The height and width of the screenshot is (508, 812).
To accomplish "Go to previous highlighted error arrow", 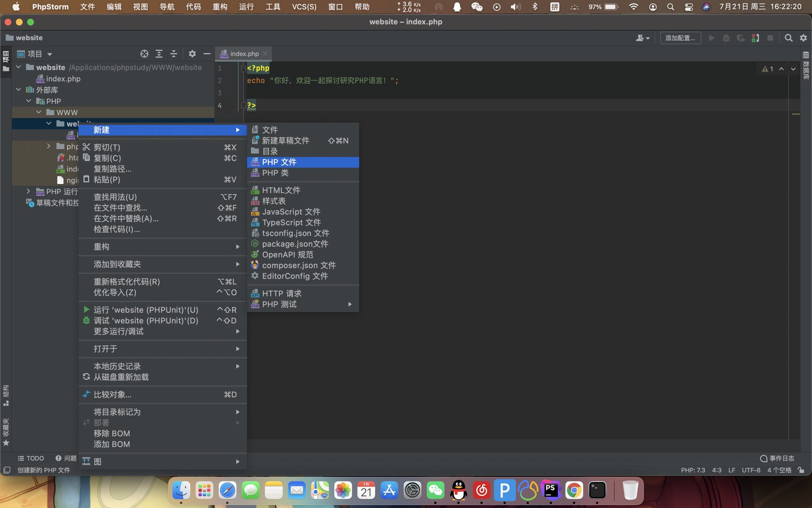I will point(781,69).
